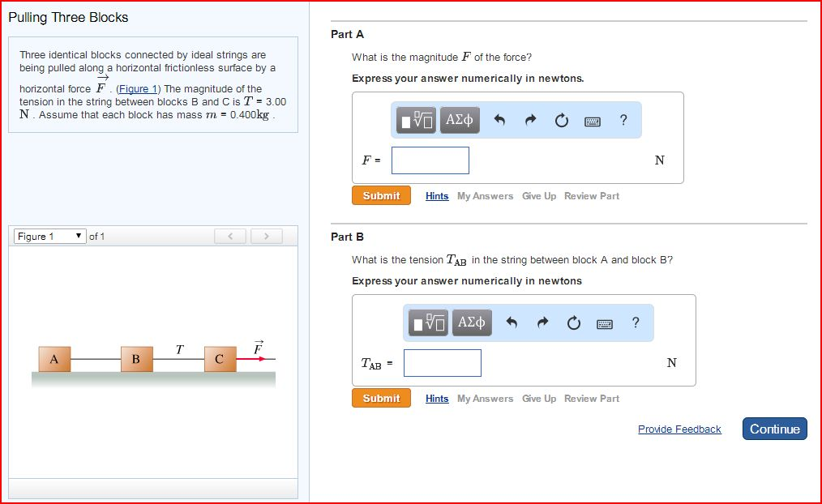Open the equation templates icon in Part A
The image size is (822, 504).
pos(415,120)
